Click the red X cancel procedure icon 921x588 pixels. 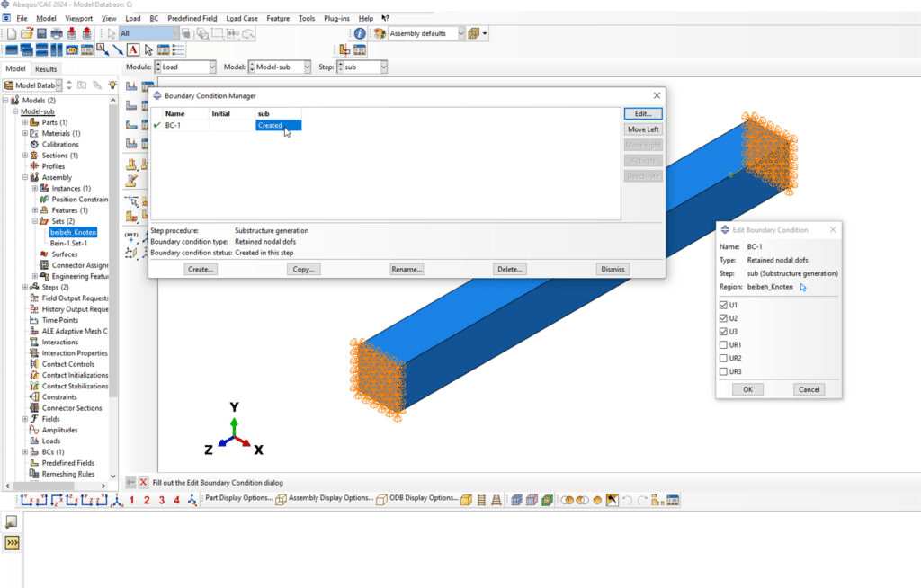pos(143,482)
